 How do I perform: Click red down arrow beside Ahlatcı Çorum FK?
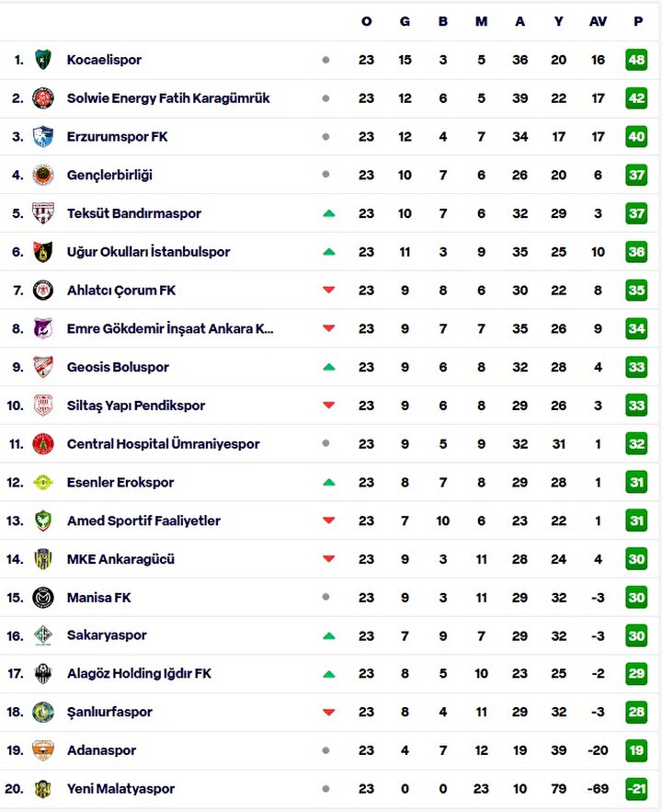328,290
